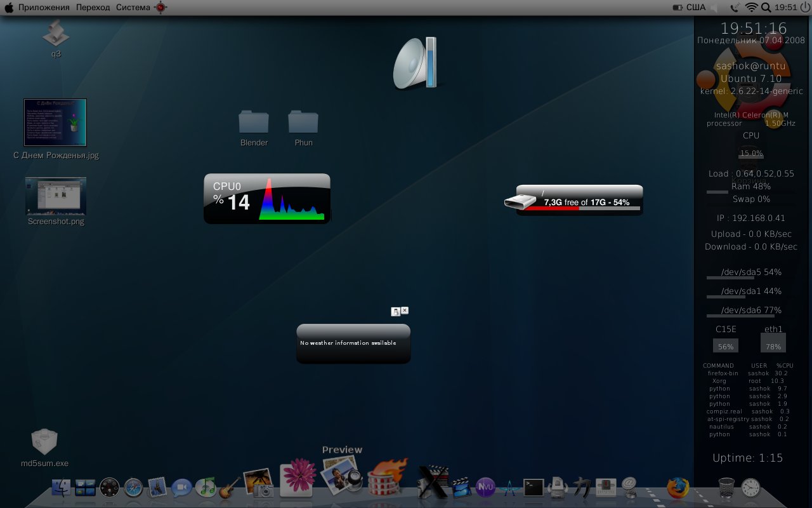Open the Terminal icon in the dock
This screenshot has height=508, width=812.
(x=533, y=487)
